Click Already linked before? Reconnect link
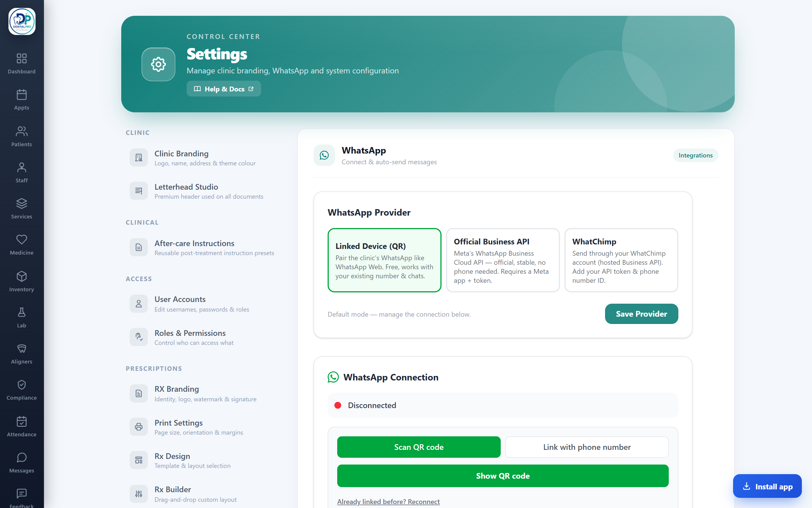The height and width of the screenshot is (508, 812). [388, 501]
